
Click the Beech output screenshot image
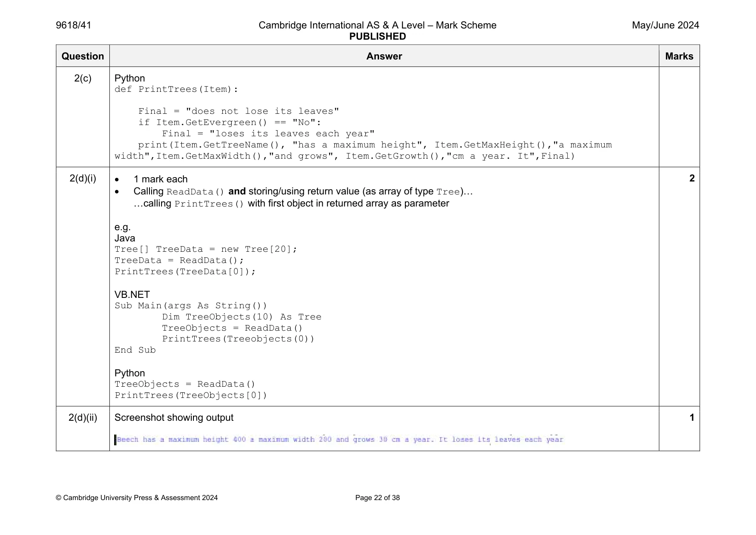coord(339,440)
